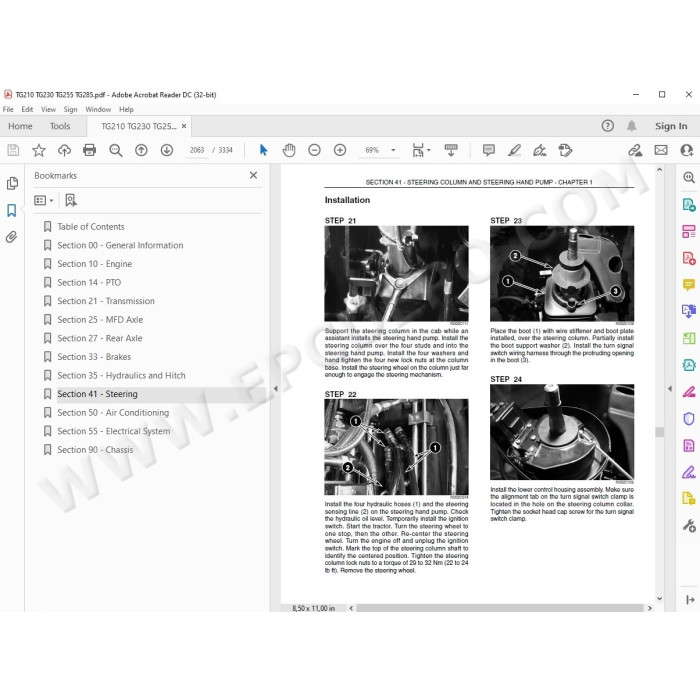The image size is (700, 700).
Task: Open the Help menu
Action: pos(126,109)
